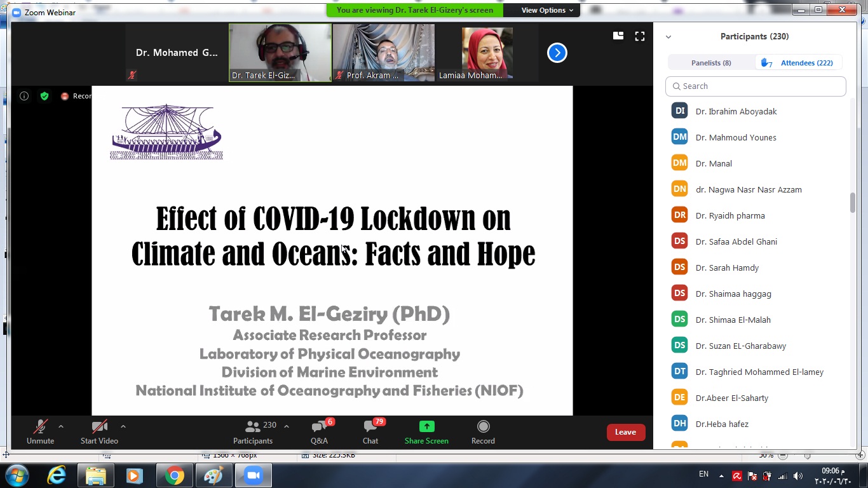This screenshot has height=488, width=868.
Task: Switch to the Panelists (8) tab
Action: pos(711,62)
